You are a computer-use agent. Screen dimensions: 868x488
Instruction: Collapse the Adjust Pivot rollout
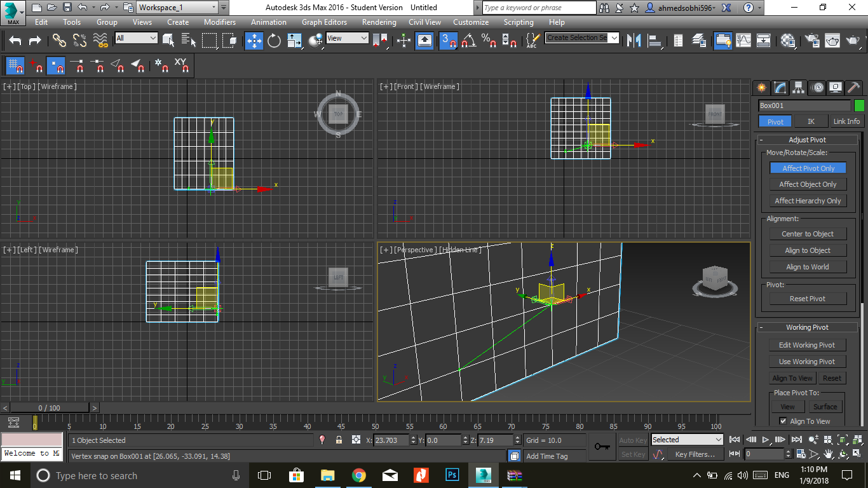[807, 140]
